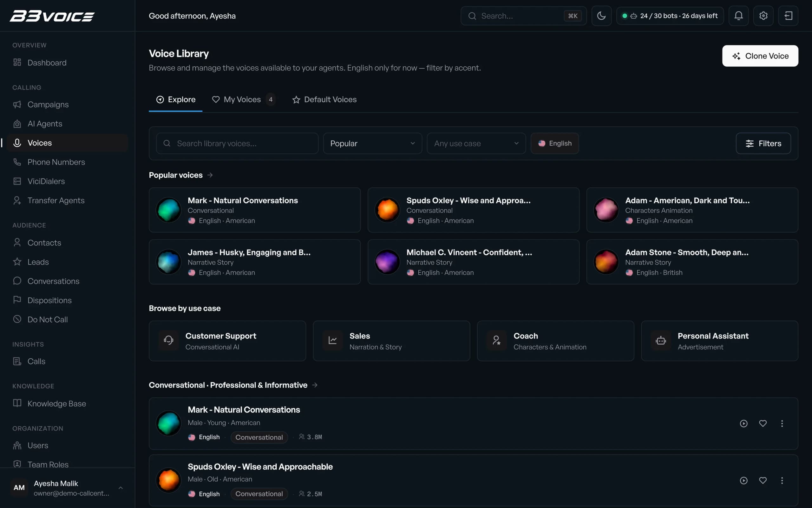The image size is (812, 508).
Task: Open the Popular sort dropdown
Action: 372,144
